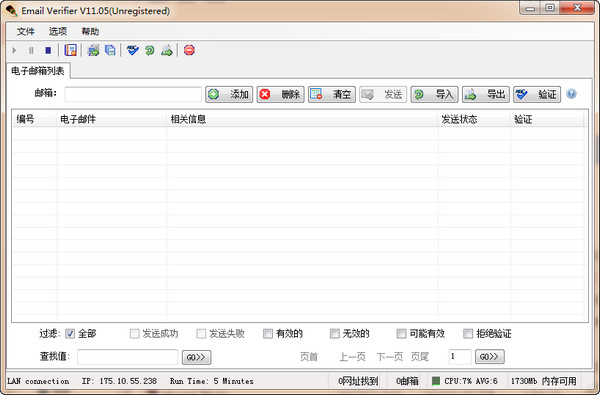Click the 'LAN connection' status text
The width and height of the screenshot is (600, 395).
[38, 381]
